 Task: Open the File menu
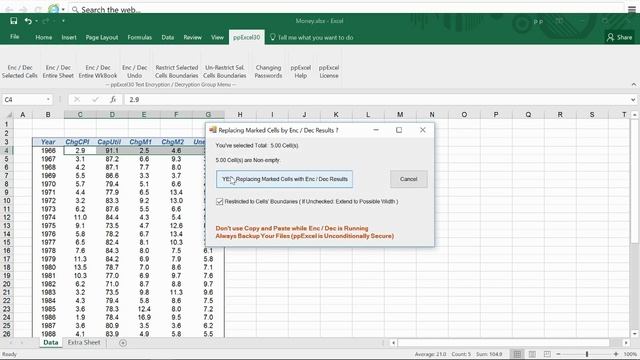pos(15,37)
